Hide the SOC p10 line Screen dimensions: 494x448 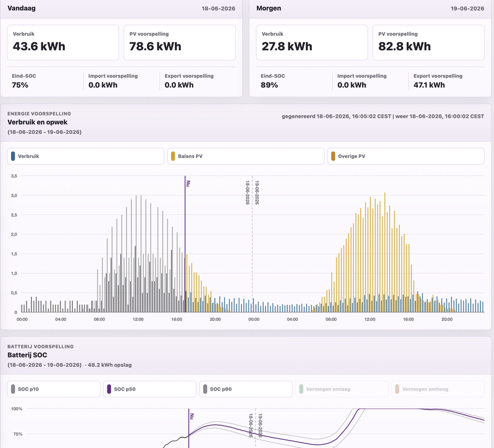tap(54, 389)
